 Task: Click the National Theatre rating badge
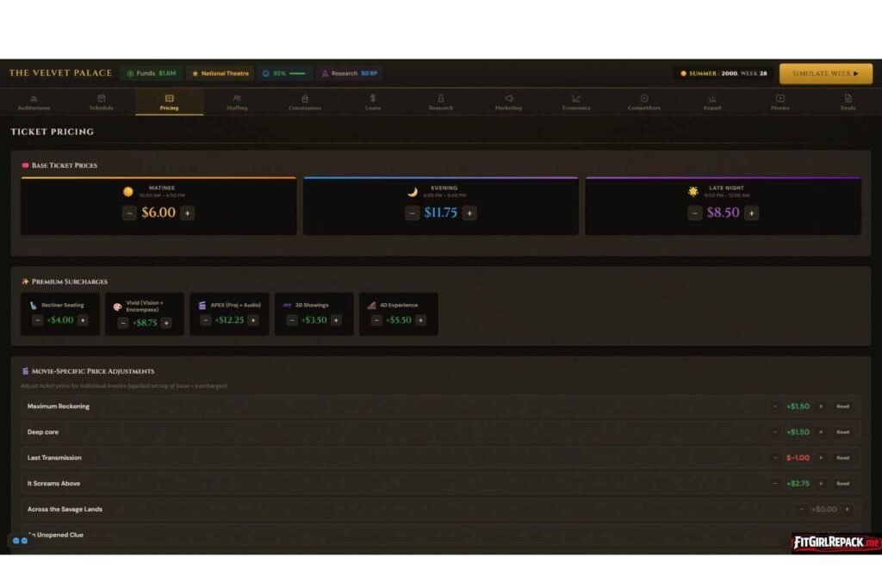click(220, 73)
